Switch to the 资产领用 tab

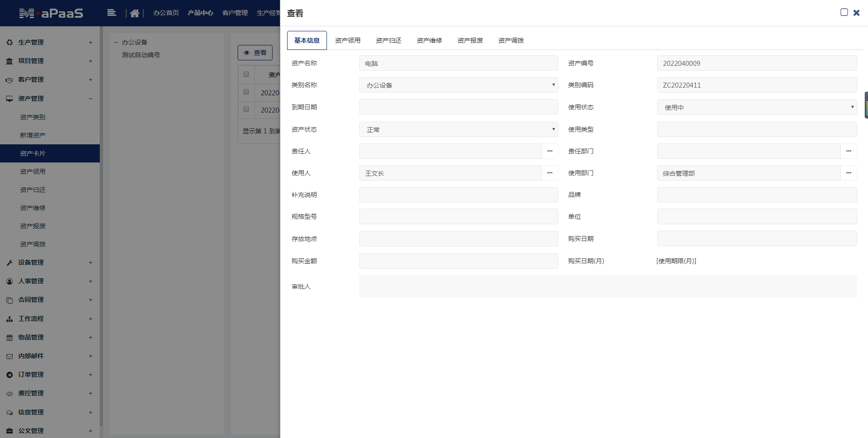pyautogui.click(x=348, y=40)
